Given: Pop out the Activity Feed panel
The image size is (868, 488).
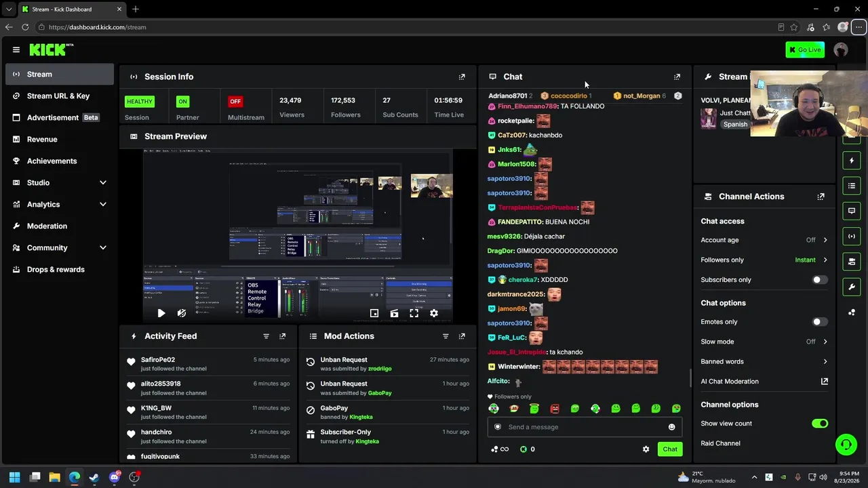Looking at the screenshot, I should [x=283, y=336].
